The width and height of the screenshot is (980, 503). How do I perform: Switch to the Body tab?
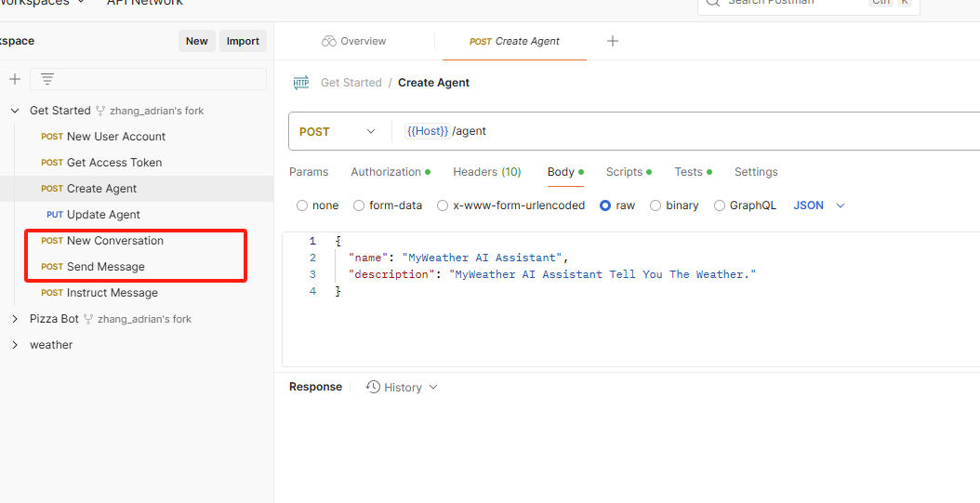[565, 172]
